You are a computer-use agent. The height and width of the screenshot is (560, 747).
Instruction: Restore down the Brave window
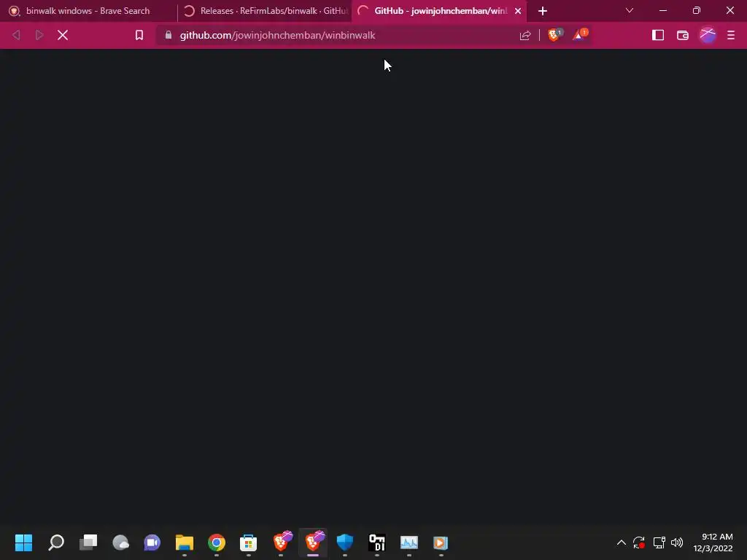[x=697, y=10]
